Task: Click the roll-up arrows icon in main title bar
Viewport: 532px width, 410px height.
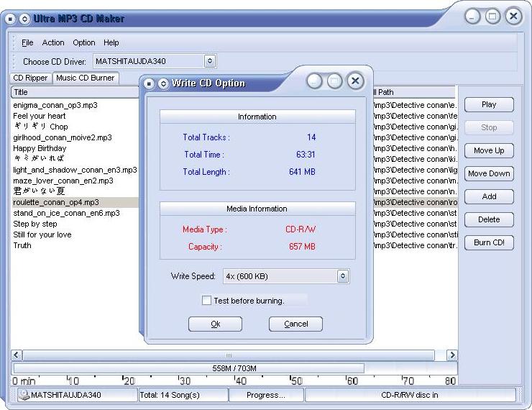Action: coord(24,19)
